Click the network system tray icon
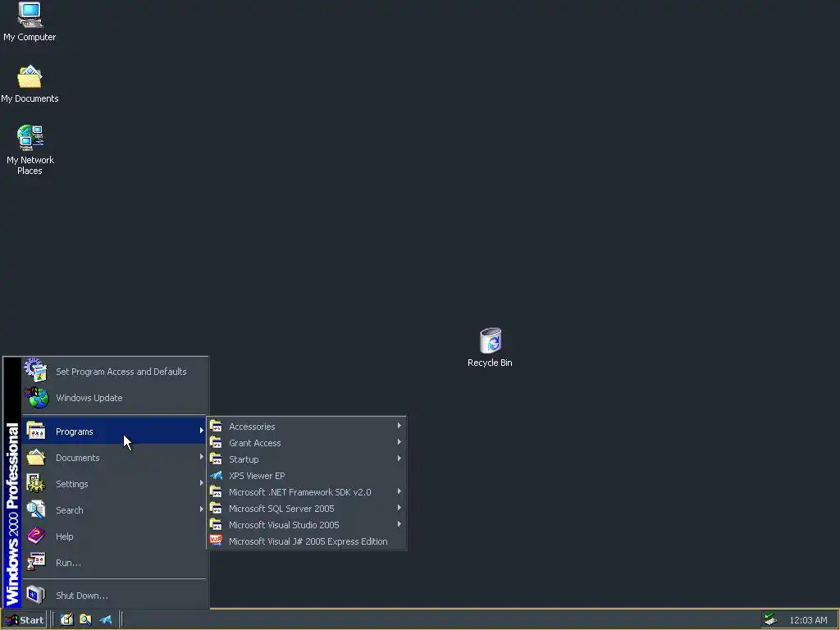840x630 pixels. pos(770,619)
